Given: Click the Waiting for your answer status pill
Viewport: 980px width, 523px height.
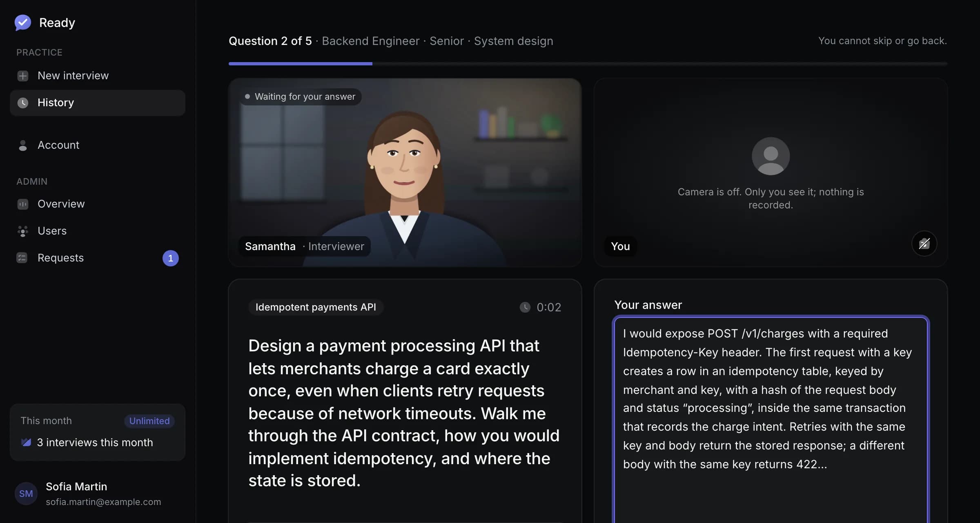Looking at the screenshot, I should (301, 97).
